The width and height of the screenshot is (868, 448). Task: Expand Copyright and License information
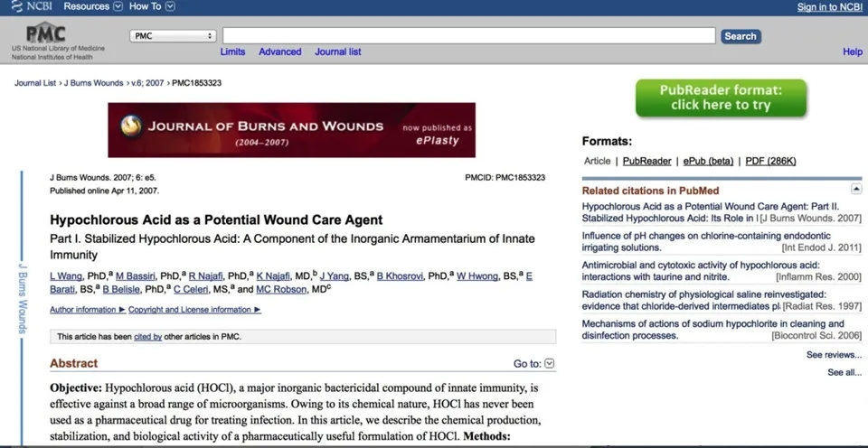coord(193,310)
